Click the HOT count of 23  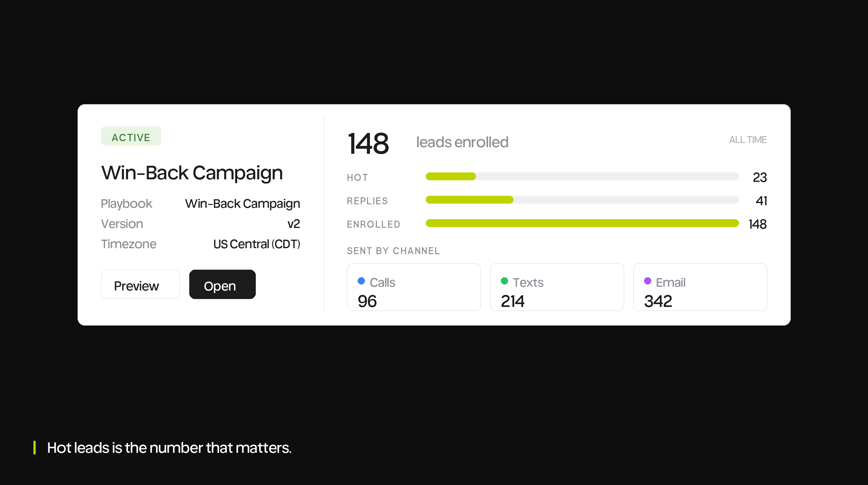click(x=760, y=177)
